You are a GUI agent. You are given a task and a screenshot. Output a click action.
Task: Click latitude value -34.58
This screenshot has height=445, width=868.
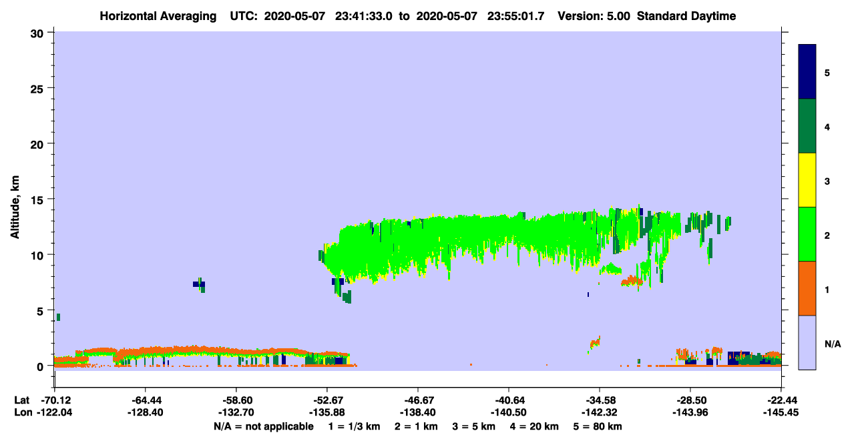pos(600,400)
